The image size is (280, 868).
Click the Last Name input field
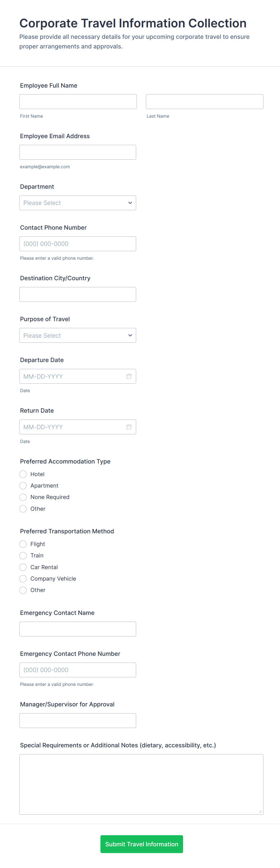pyautogui.click(x=204, y=101)
